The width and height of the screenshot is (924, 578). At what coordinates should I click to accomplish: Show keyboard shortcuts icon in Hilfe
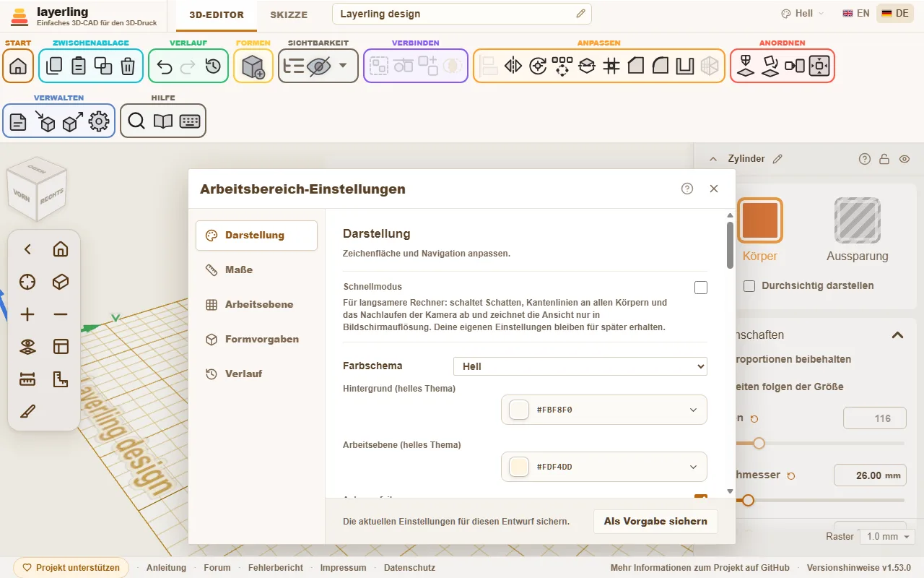[x=190, y=121]
